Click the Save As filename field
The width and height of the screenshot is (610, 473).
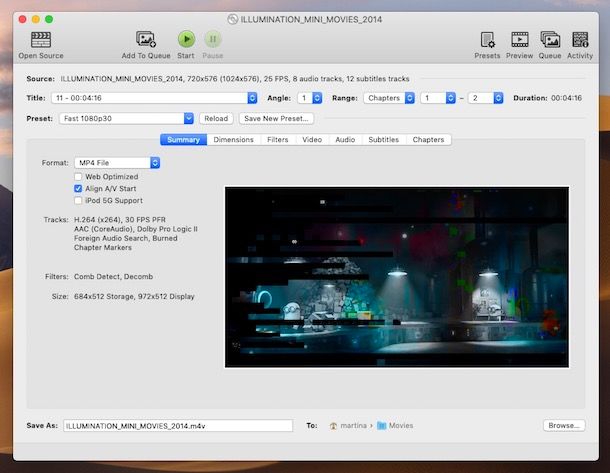(x=178, y=426)
